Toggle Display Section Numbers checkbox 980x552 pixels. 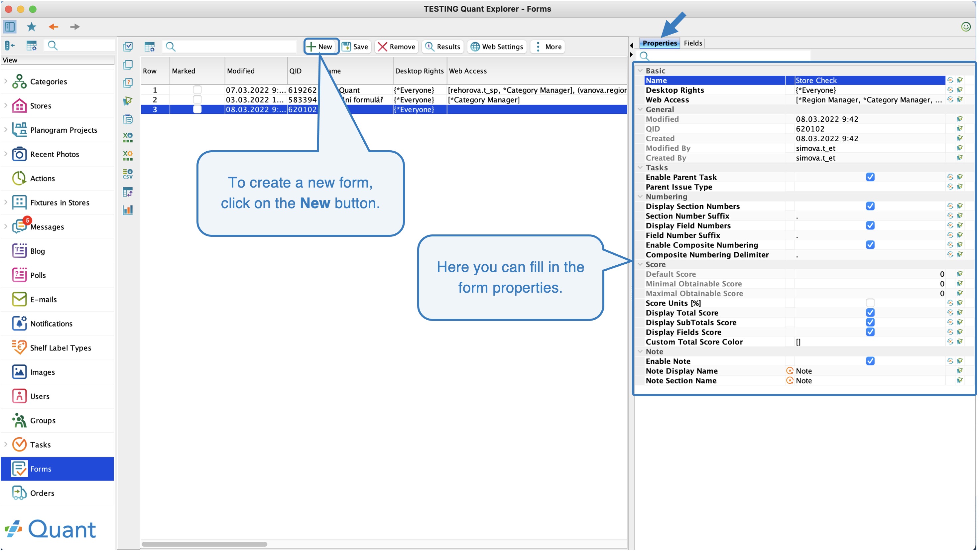click(870, 206)
